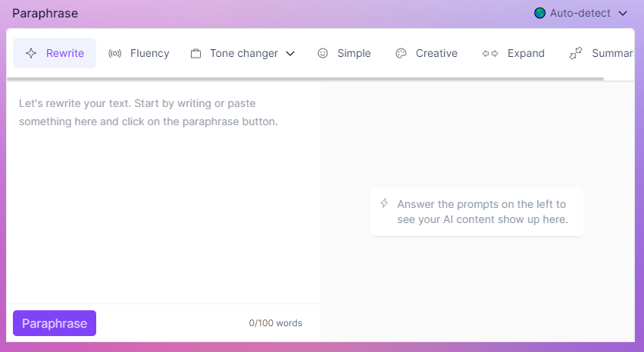644x352 pixels.
Task: Click the Tone changer briefcase icon
Action: tap(195, 54)
